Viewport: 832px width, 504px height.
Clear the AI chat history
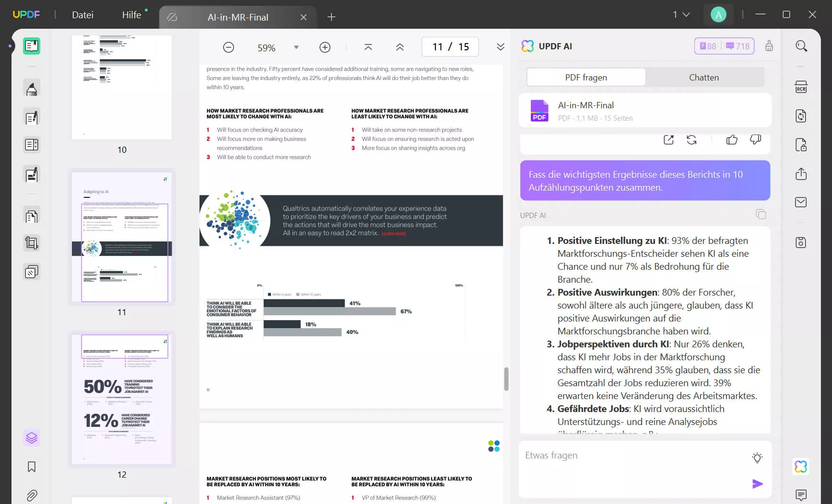pyautogui.click(x=769, y=46)
